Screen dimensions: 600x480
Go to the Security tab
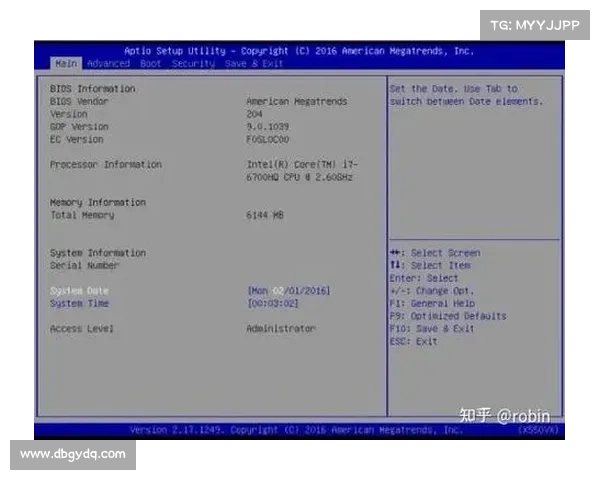click(193, 63)
